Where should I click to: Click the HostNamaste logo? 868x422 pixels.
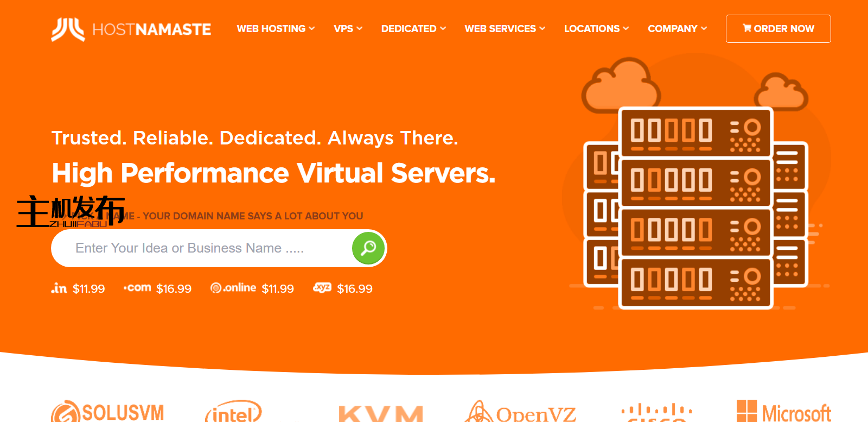pyautogui.click(x=131, y=29)
